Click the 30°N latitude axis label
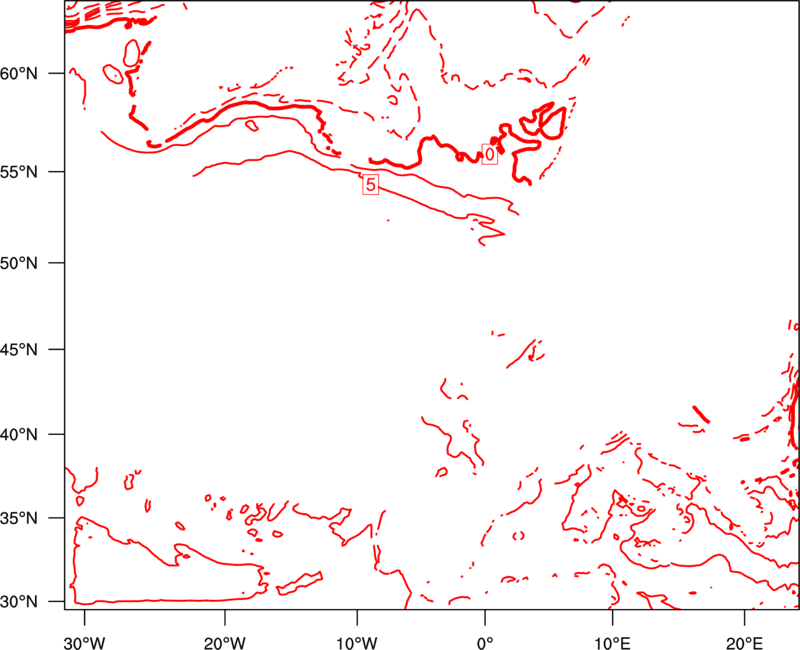 pyautogui.click(x=19, y=602)
